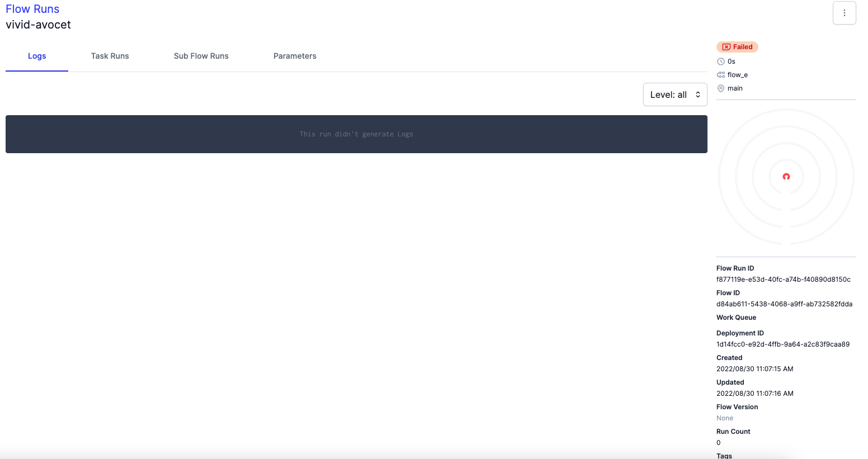Screen dimensions: 868x459
Task: Click the main work queue link
Action: point(735,88)
